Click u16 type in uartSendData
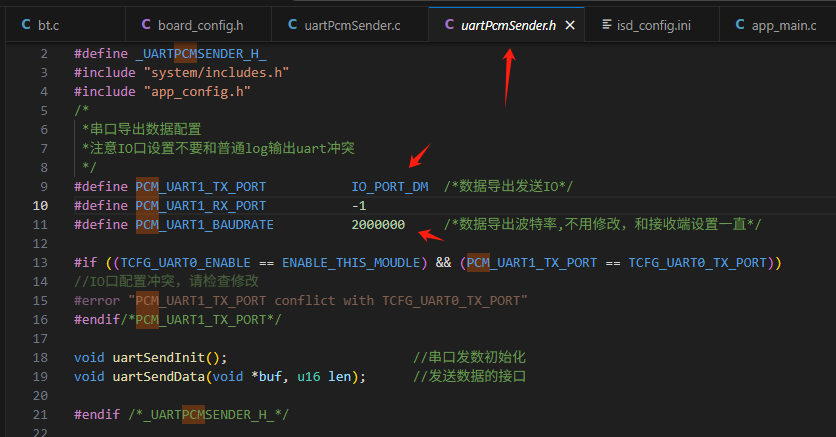 (309, 377)
